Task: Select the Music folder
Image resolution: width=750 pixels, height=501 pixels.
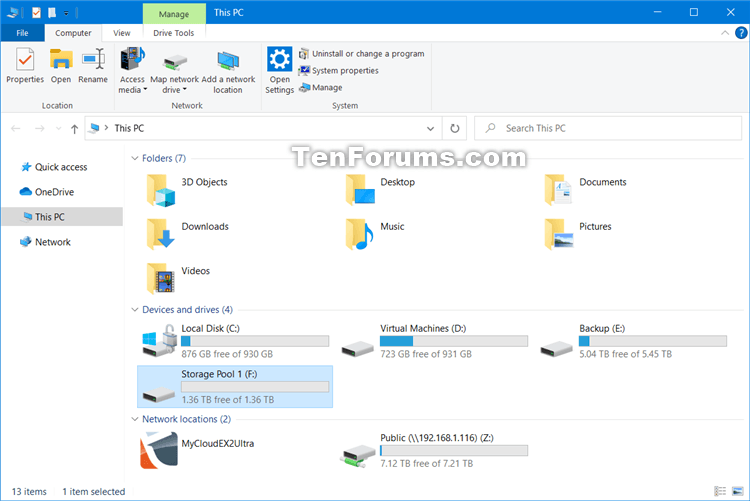Action: 376,234
